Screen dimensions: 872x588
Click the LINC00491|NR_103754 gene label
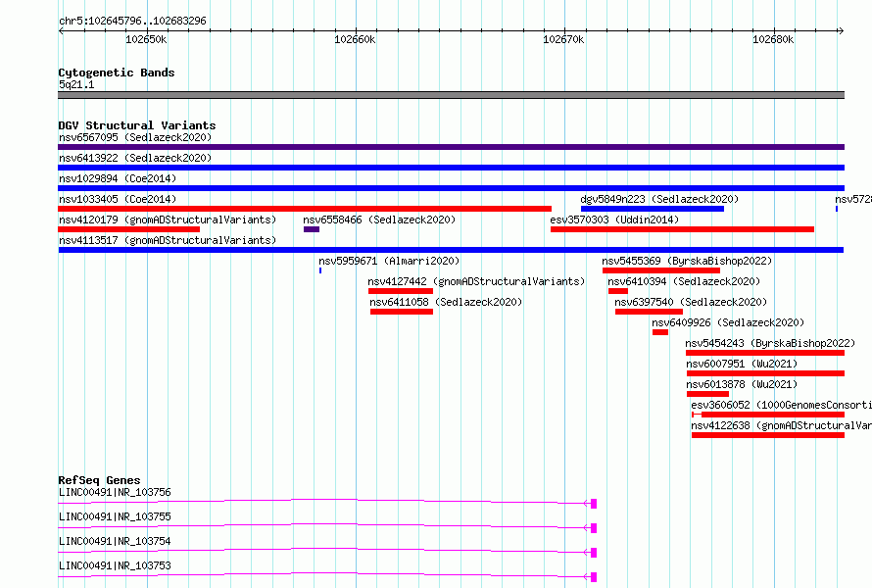click(x=115, y=541)
